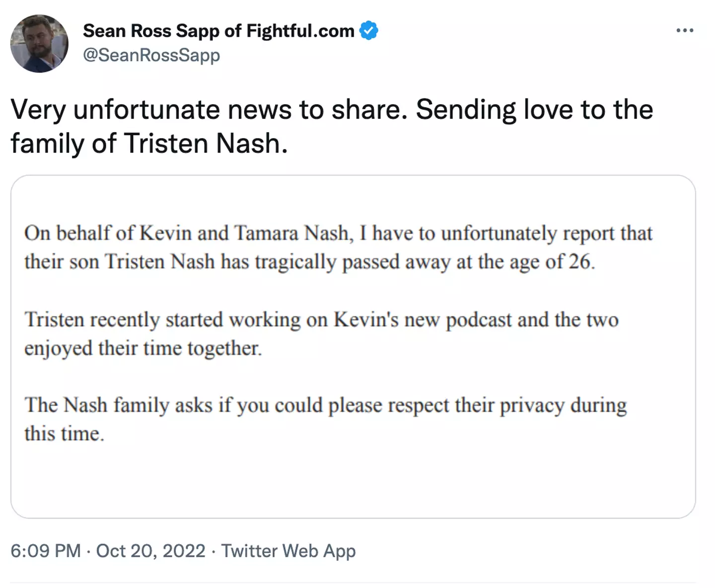Screen dimensions: 715x588
Task: Open the Twitter Web App source link
Action: [x=288, y=551]
